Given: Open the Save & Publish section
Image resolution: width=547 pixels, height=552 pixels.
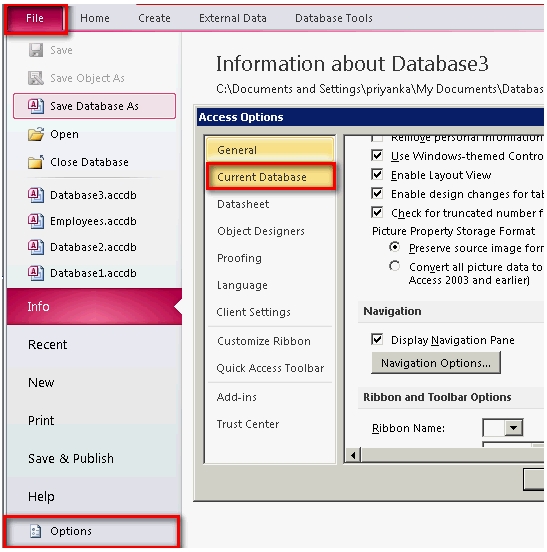Looking at the screenshot, I should pos(71,458).
